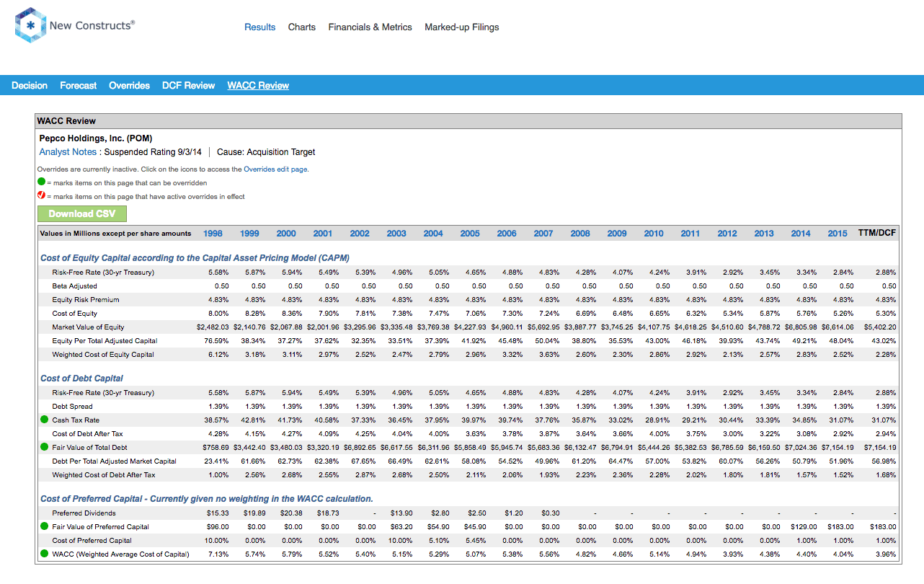Click the Debt Spread row label
The width and height of the screenshot is (924, 584).
(x=72, y=407)
